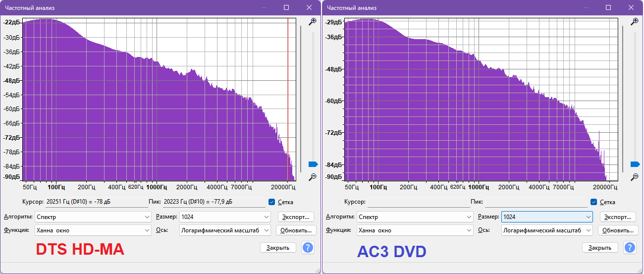644x274 pixels.
Task: Click Закрыть button in right window
Action: pyautogui.click(x=600, y=247)
